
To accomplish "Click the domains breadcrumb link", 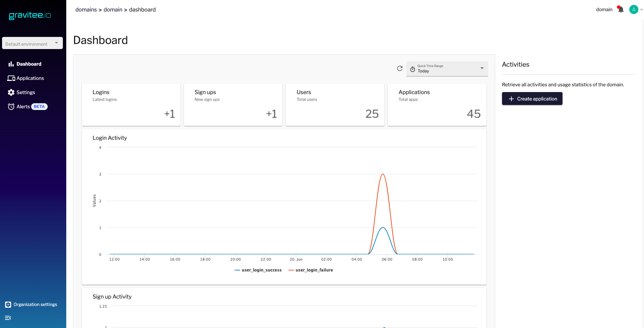I will pyautogui.click(x=86, y=9).
